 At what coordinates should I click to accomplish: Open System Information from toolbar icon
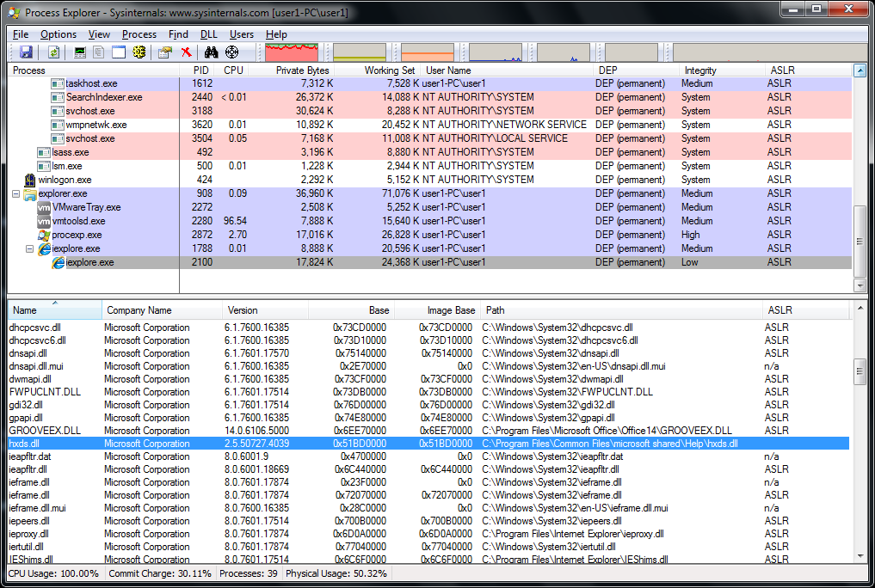coord(80,52)
